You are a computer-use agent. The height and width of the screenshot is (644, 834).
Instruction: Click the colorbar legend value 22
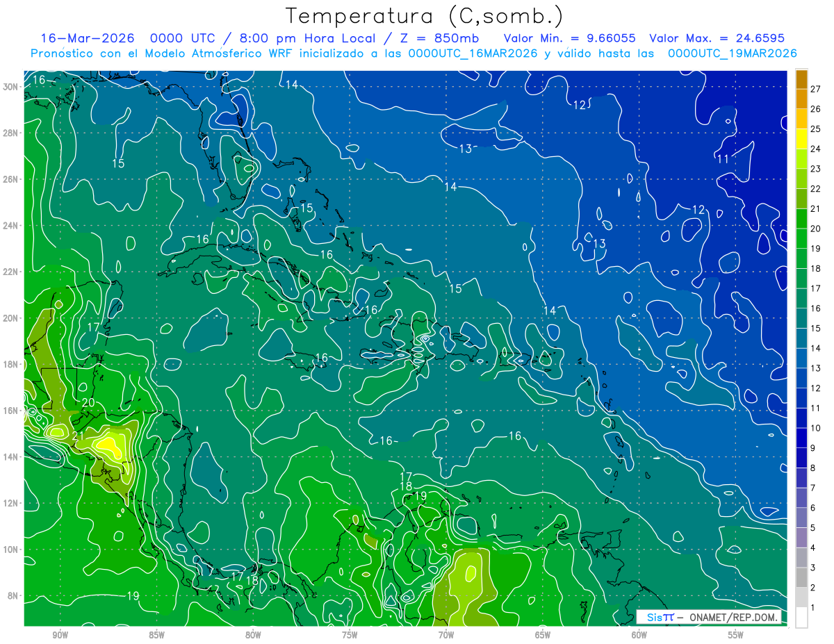pyautogui.click(x=816, y=188)
